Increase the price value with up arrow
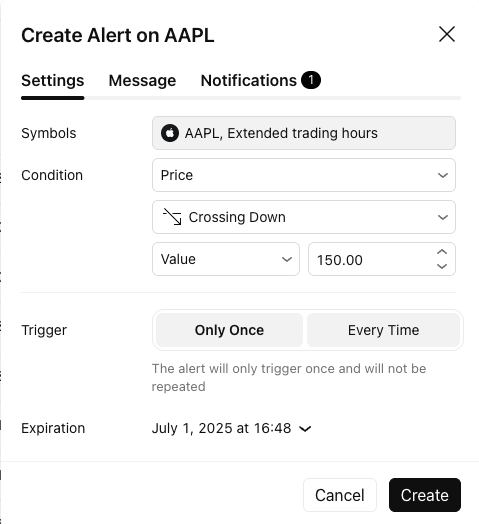479x524 pixels. tap(442, 252)
